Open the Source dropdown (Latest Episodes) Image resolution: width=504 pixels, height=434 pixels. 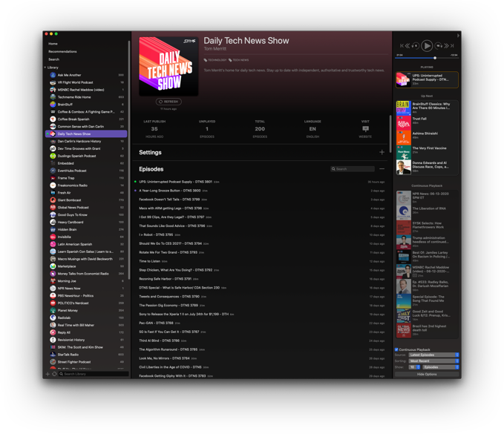click(433, 355)
